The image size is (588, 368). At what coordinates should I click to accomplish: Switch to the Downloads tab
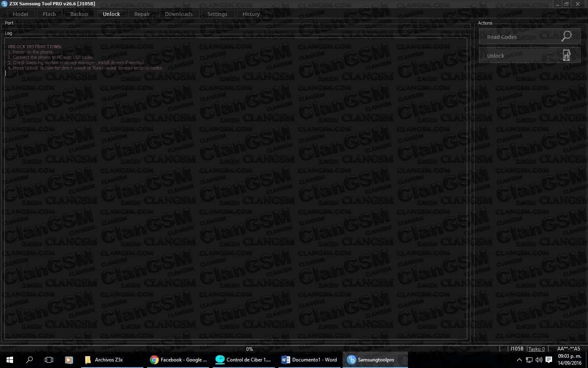[179, 14]
